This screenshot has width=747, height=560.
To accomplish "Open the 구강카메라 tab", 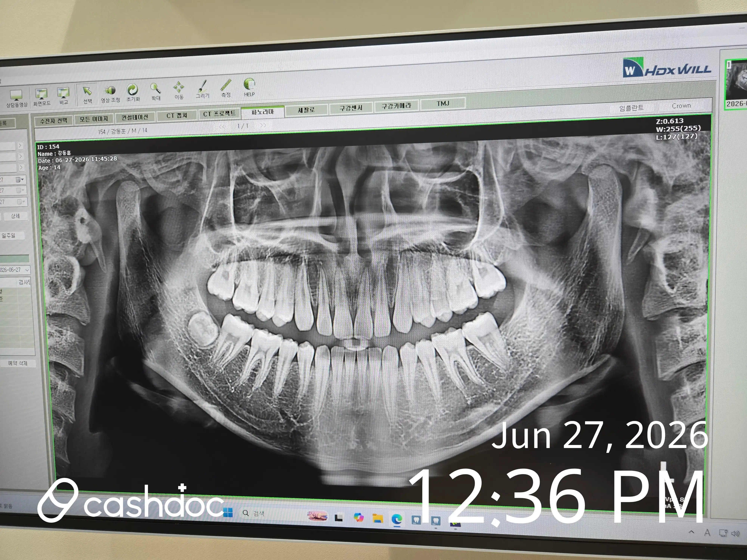I will (x=396, y=106).
